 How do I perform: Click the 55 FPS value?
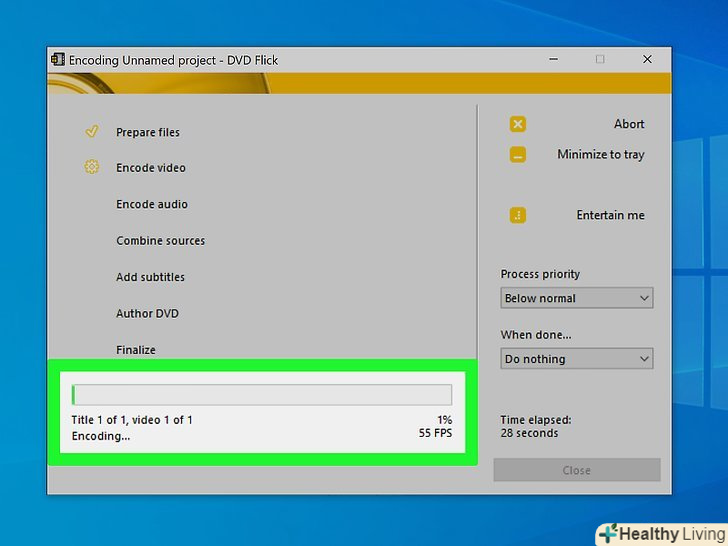[435, 433]
